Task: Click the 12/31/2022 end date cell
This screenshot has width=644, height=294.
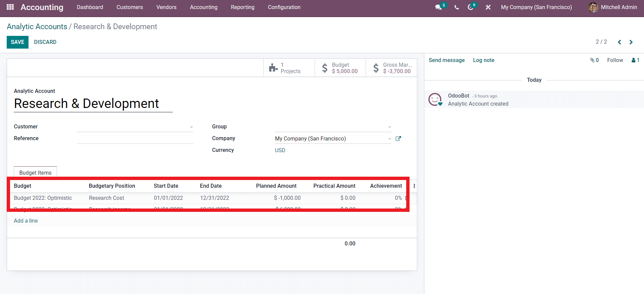Action: coord(215,198)
